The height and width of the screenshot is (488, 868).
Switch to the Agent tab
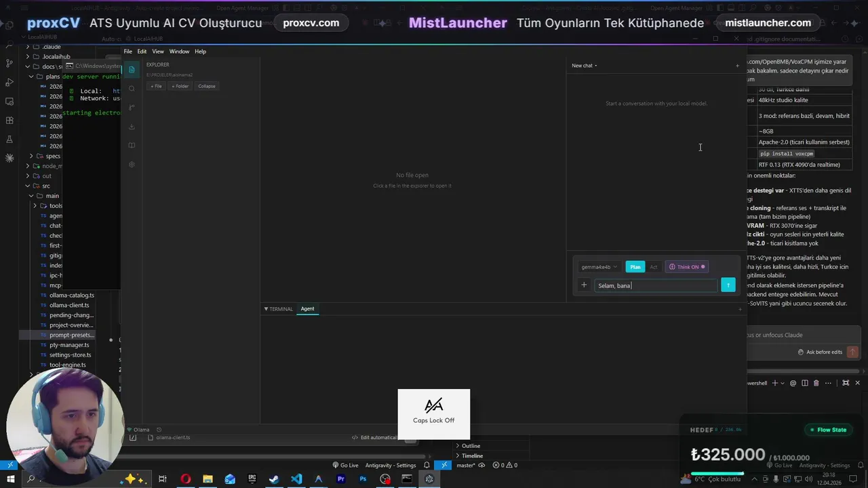[x=307, y=309]
